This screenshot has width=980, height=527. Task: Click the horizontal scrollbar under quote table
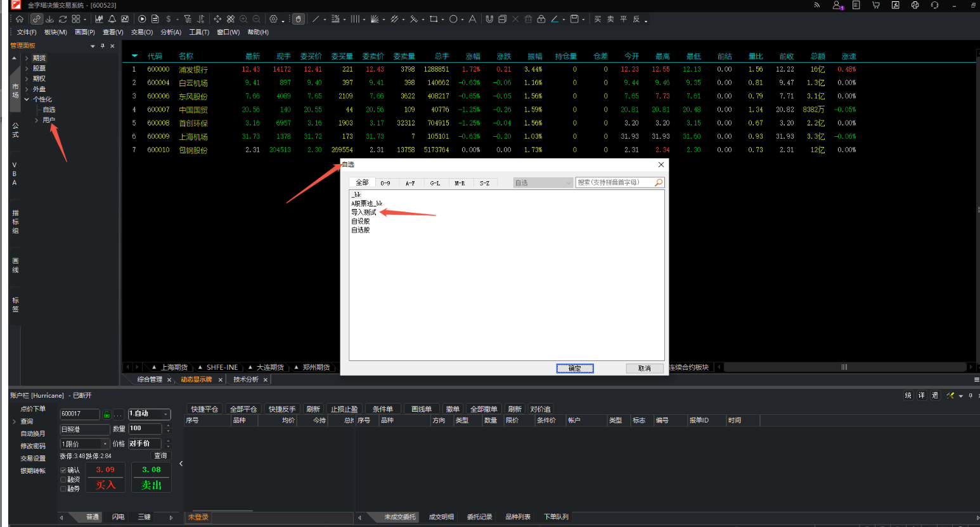point(846,367)
